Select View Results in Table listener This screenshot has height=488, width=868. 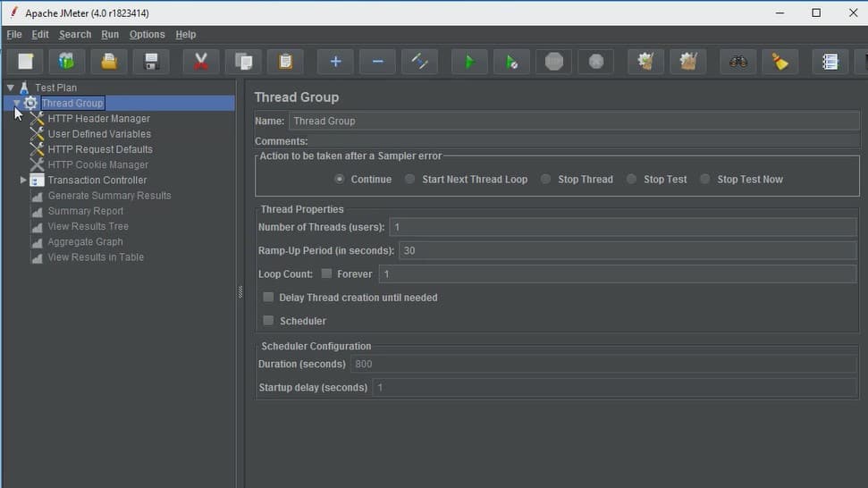[x=96, y=257]
